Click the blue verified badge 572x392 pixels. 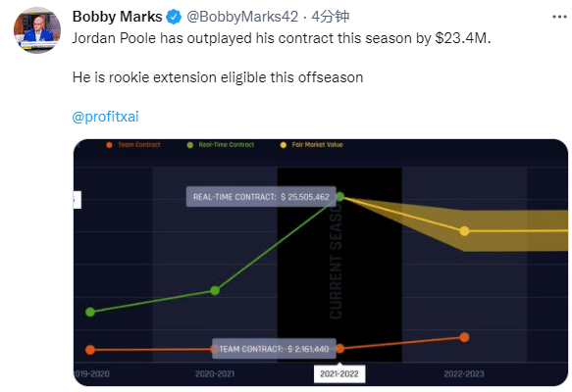click(174, 17)
